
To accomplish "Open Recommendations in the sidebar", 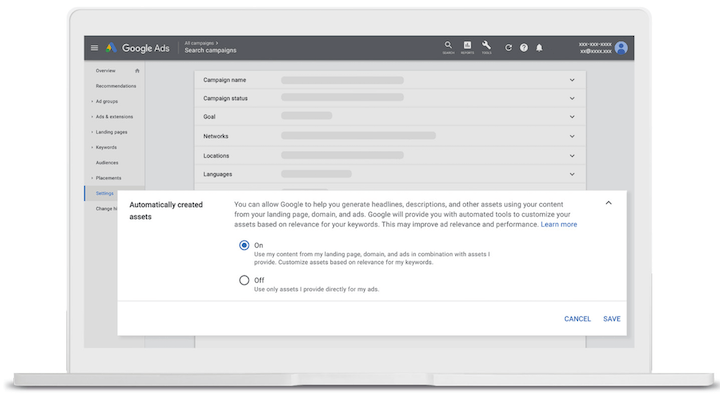I will tap(116, 86).
